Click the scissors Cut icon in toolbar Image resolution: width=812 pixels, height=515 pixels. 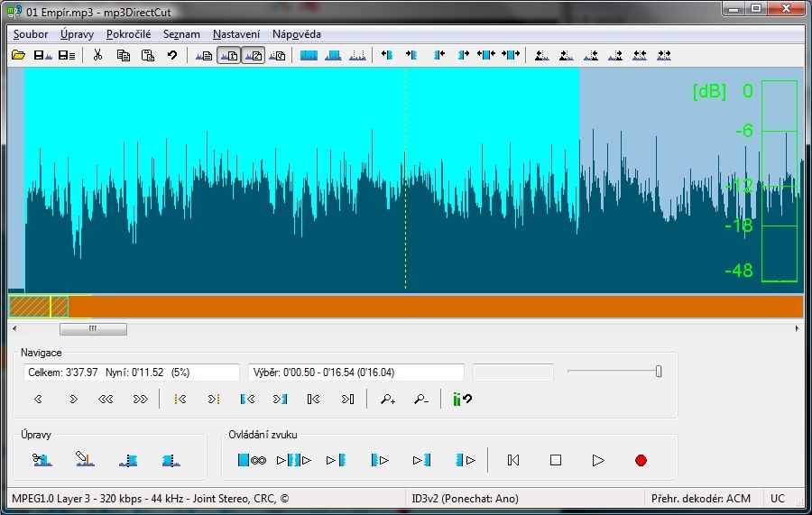tap(97, 55)
